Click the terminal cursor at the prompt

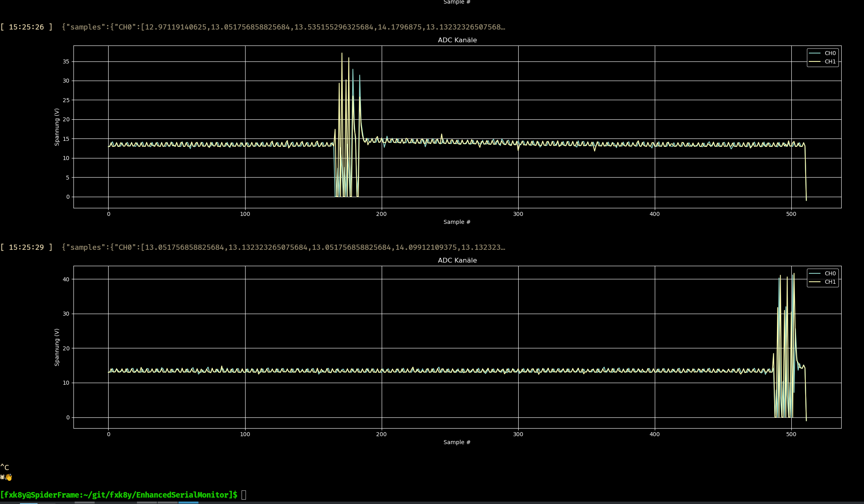[244, 495]
